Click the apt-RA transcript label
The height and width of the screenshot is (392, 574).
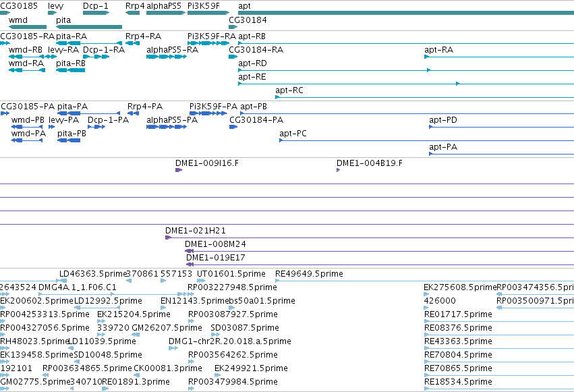tap(438, 50)
